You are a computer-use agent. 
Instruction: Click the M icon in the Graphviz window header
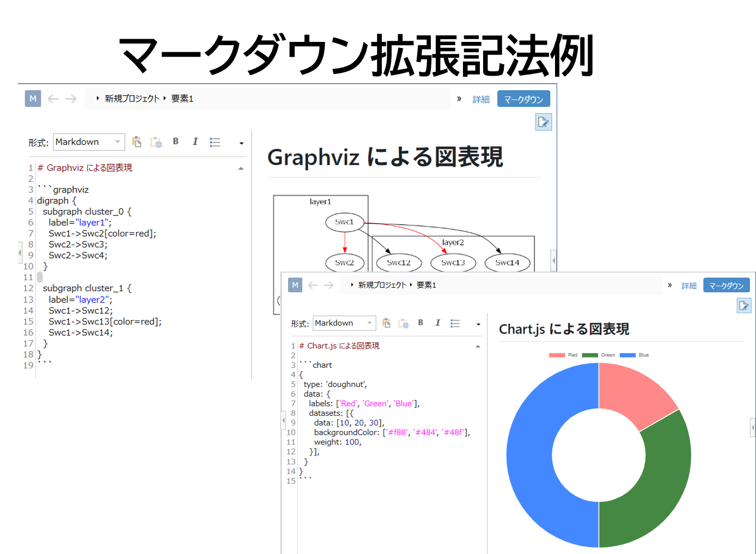(33, 99)
